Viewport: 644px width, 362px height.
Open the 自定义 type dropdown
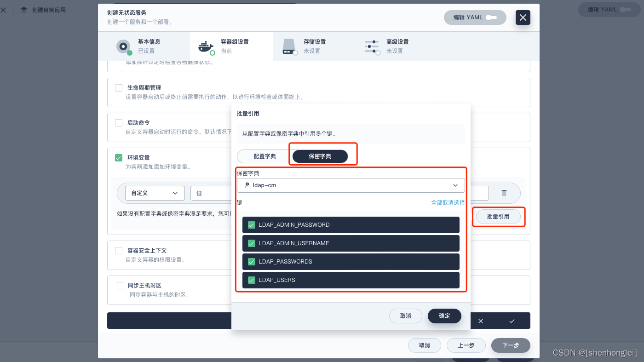click(x=155, y=193)
